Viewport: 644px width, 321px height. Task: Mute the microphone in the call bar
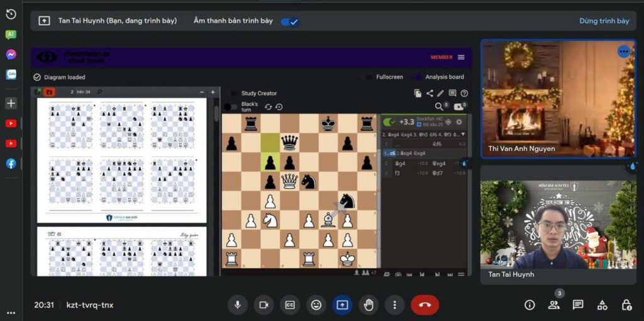[237, 305]
